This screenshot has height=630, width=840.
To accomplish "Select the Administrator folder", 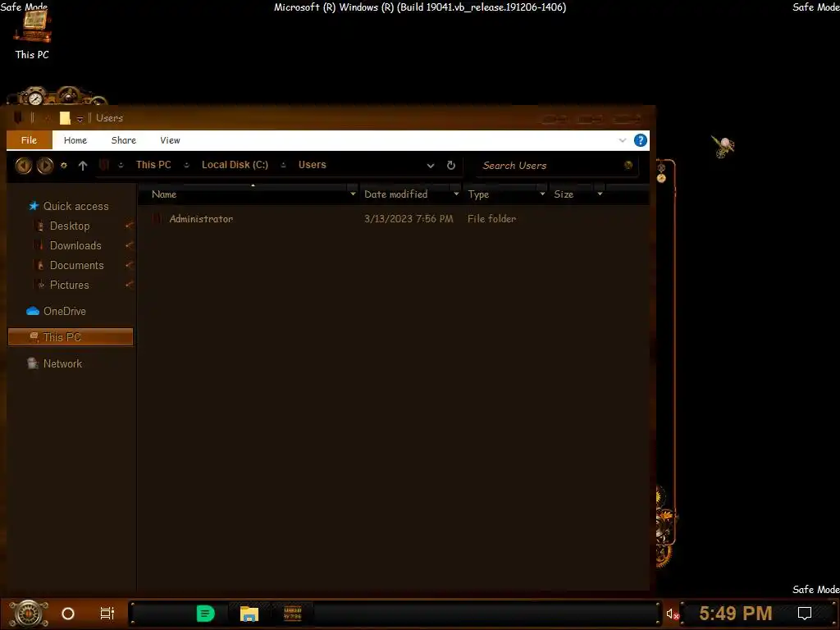I will tap(201, 218).
